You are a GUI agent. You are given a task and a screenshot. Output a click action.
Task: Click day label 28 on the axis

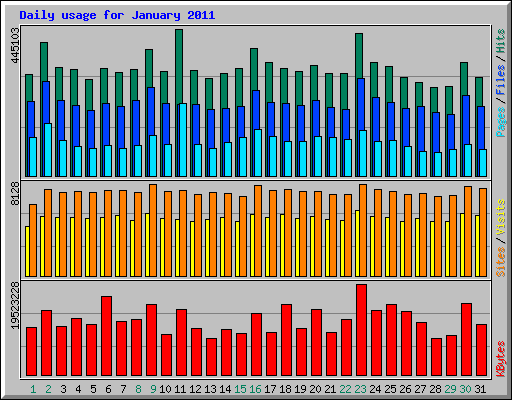click(x=435, y=389)
